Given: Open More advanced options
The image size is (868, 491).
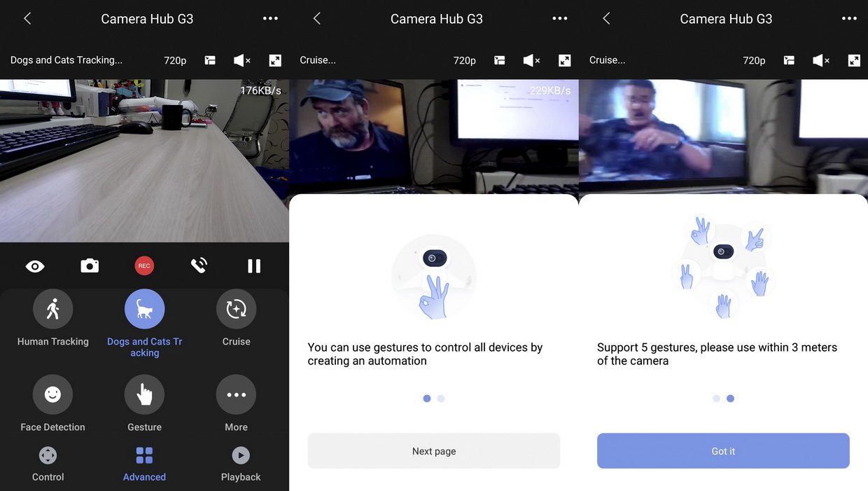Looking at the screenshot, I should pyautogui.click(x=236, y=394).
